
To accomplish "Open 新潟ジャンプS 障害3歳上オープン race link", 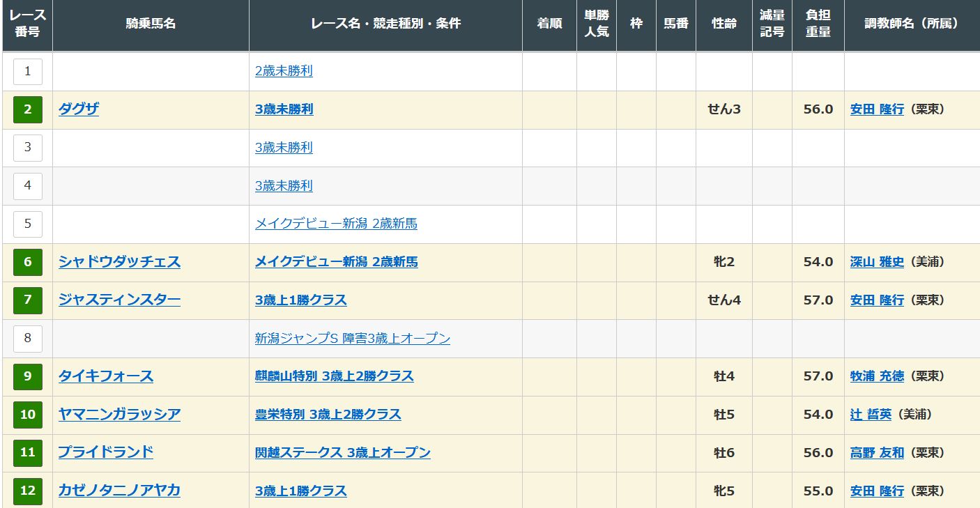I will pyautogui.click(x=352, y=339).
